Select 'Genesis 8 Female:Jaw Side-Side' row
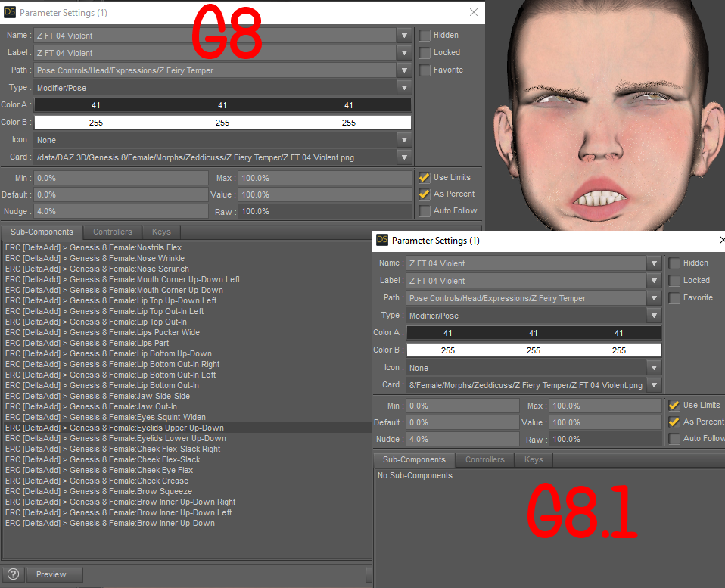This screenshot has width=725, height=588. tap(187, 396)
